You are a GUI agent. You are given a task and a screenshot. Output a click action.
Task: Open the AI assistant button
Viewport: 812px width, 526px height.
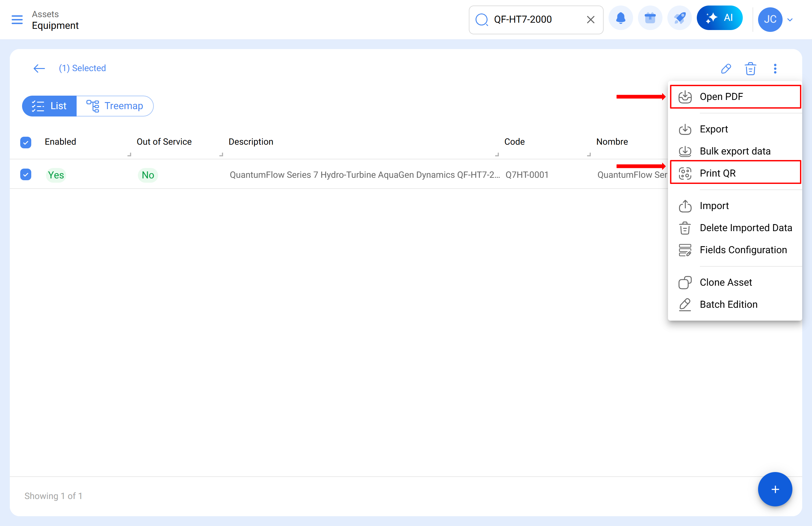(719, 18)
